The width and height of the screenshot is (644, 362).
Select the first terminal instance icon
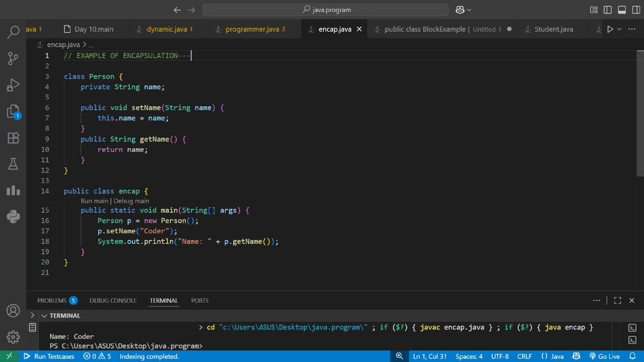[x=632, y=328]
